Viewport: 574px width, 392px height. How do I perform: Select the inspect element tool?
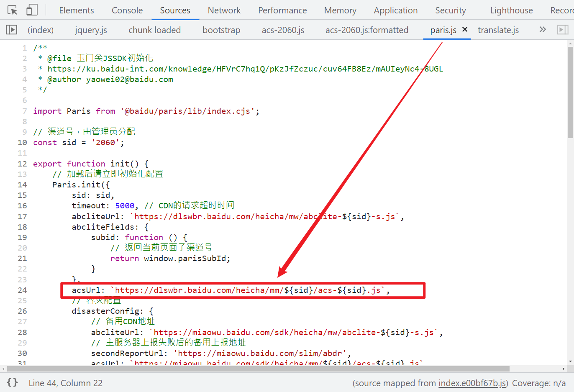tap(13, 10)
